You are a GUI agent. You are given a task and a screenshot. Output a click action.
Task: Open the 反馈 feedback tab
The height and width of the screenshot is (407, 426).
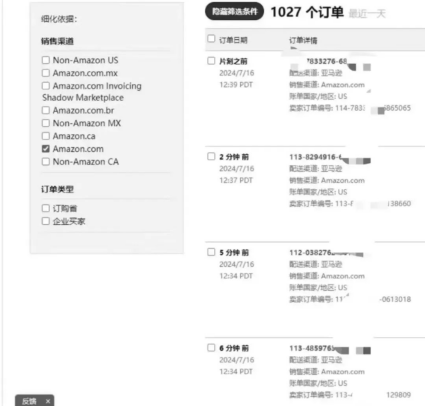point(29,401)
